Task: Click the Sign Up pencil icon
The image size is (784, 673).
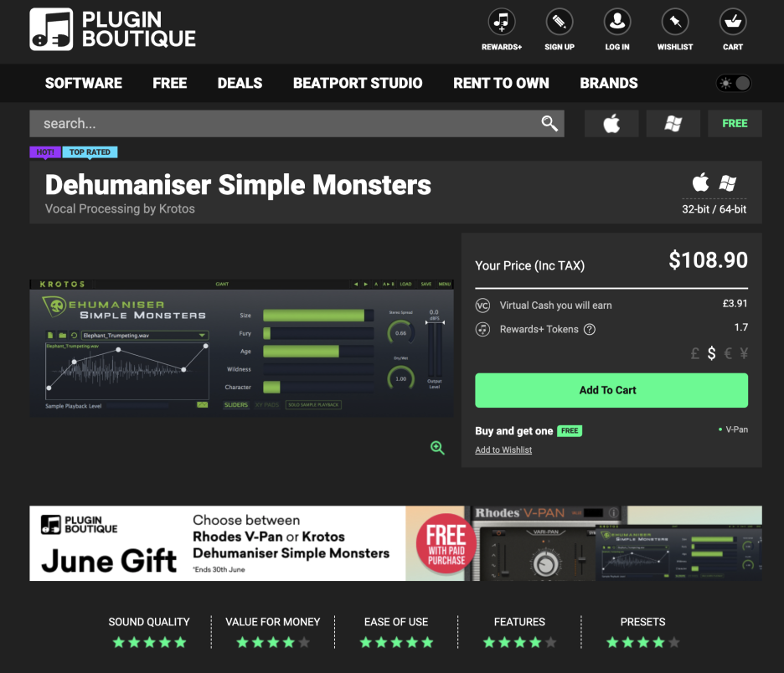Action: coord(559,22)
